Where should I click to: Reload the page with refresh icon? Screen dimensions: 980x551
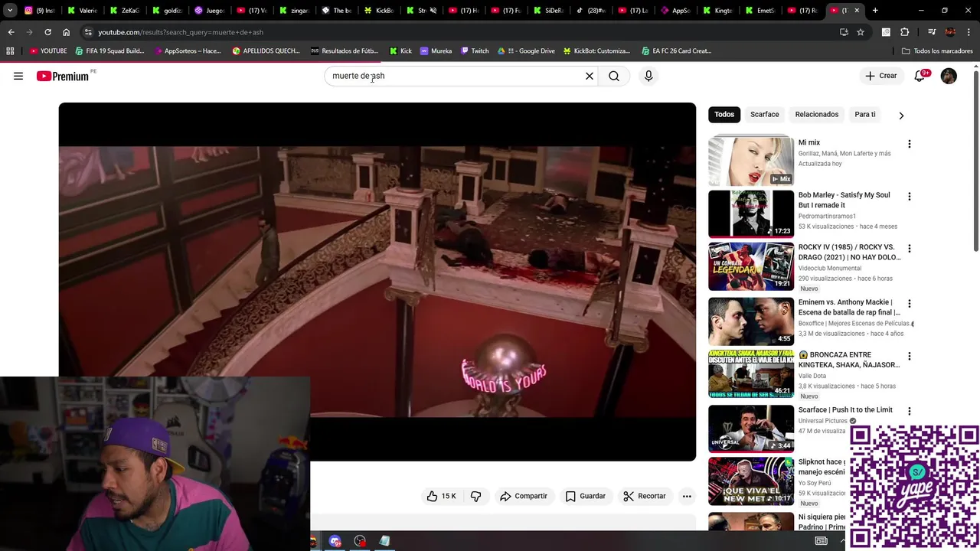47,32
